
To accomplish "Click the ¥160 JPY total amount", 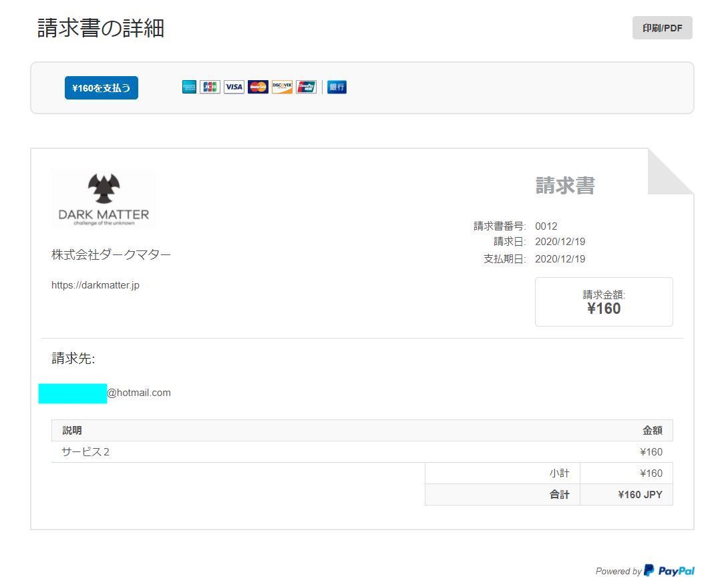I will [x=640, y=495].
